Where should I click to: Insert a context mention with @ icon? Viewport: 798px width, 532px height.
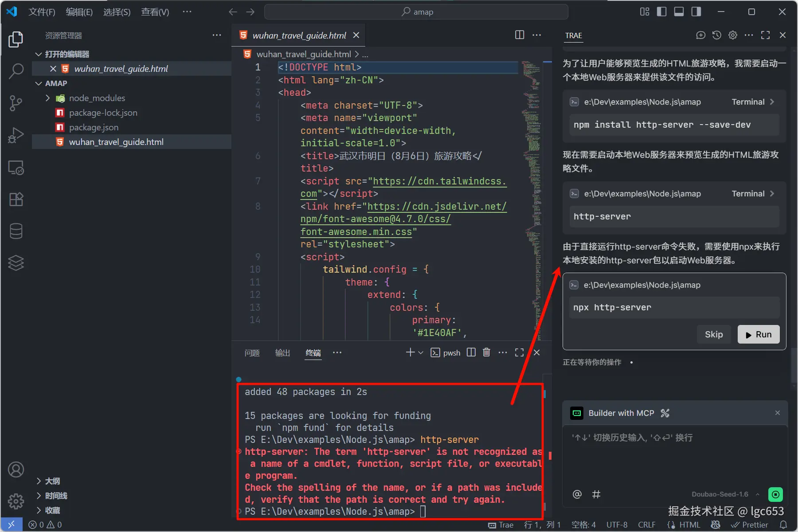(577, 494)
